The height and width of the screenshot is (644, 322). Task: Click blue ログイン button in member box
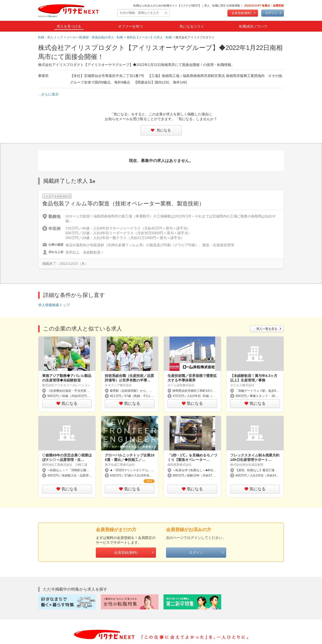pos(196,552)
